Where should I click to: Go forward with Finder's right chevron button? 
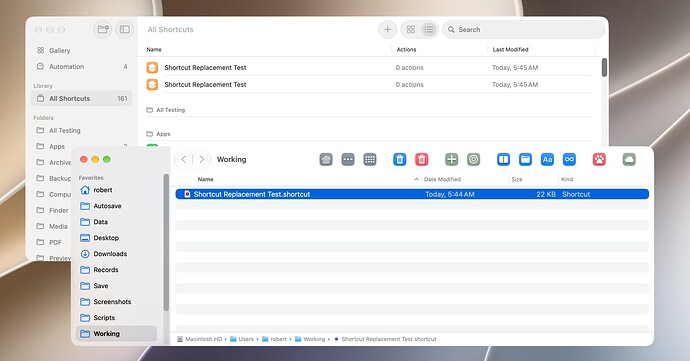[202, 159]
